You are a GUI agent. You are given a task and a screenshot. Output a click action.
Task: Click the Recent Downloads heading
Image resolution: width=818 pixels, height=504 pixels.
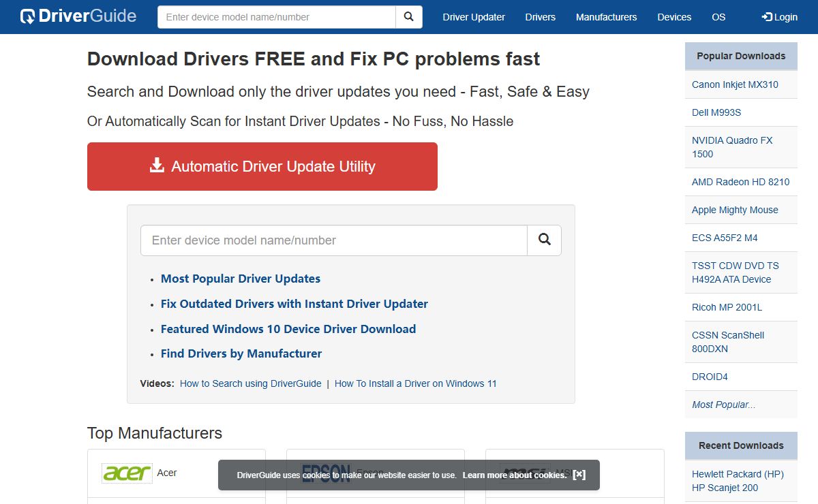(741, 445)
